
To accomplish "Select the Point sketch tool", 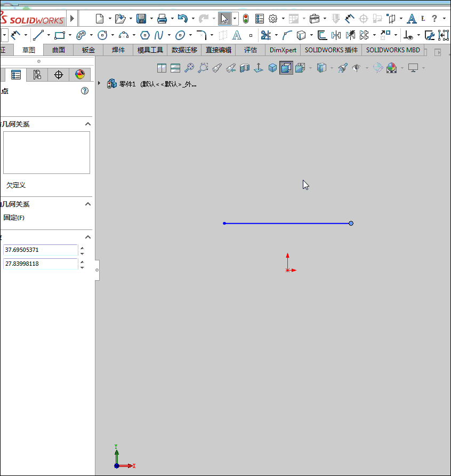I will (x=251, y=36).
